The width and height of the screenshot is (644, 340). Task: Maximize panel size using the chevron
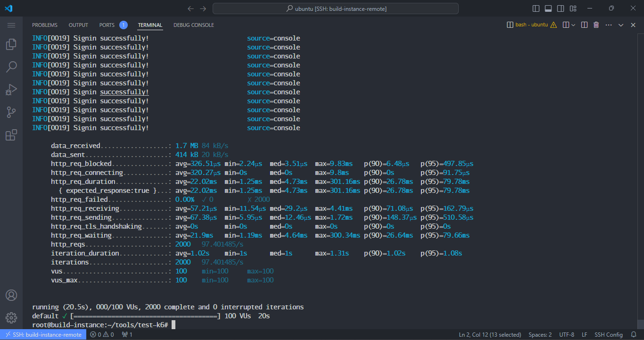[621, 25]
